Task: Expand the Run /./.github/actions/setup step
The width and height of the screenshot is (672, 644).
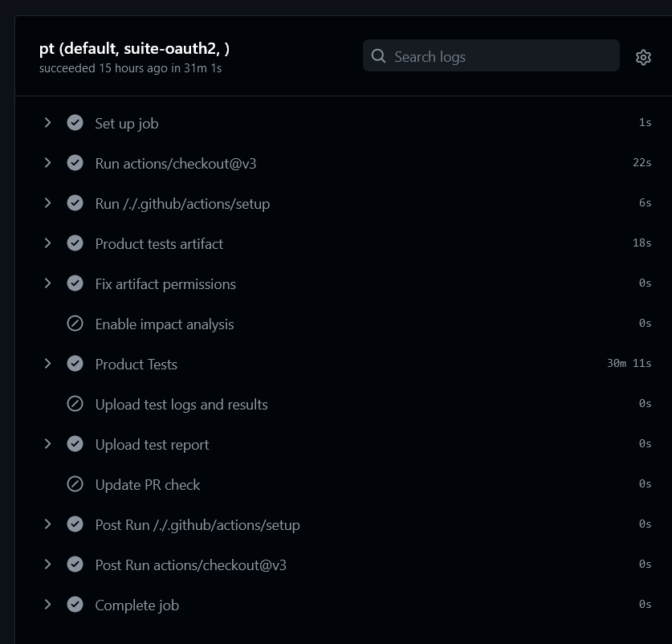Action: (x=47, y=203)
